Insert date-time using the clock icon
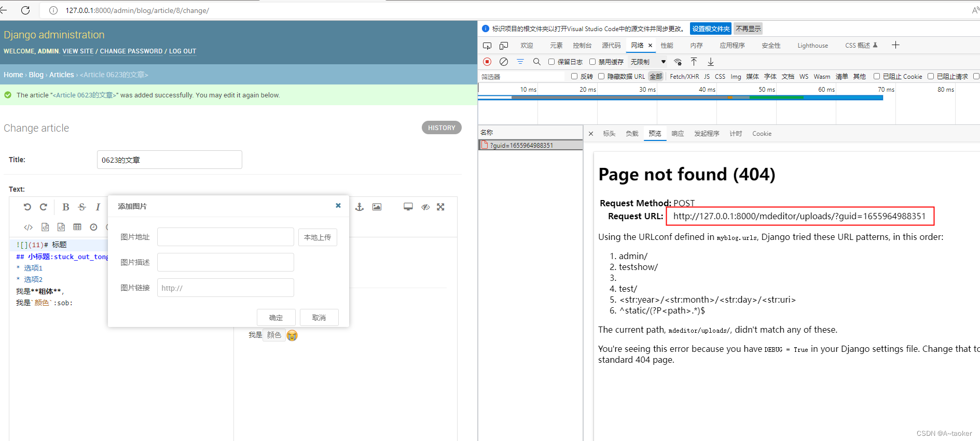 (93, 227)
